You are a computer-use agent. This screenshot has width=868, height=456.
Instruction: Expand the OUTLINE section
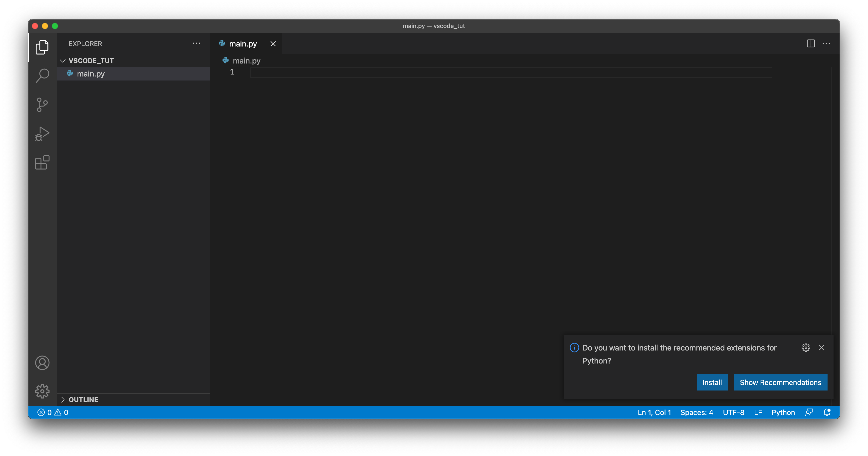tap(63, 400)
